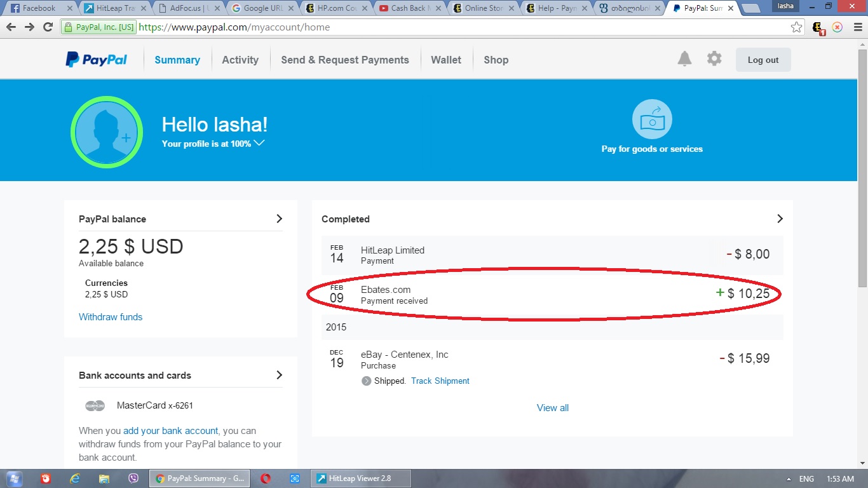Viewport: 868px width, 488px height.
Task: Click the green PayPal, Inc. secure lock badge
Action: point(98,27)
